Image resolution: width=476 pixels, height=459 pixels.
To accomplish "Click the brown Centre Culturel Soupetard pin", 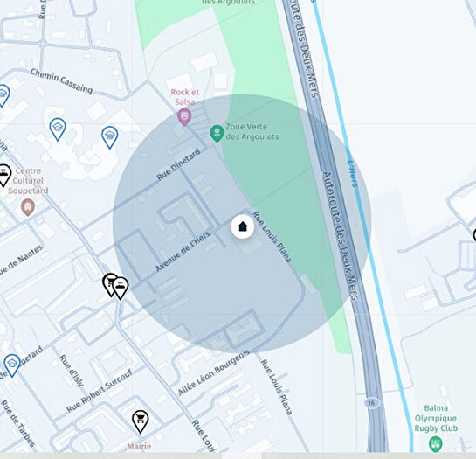I will [x=28, y=207].
